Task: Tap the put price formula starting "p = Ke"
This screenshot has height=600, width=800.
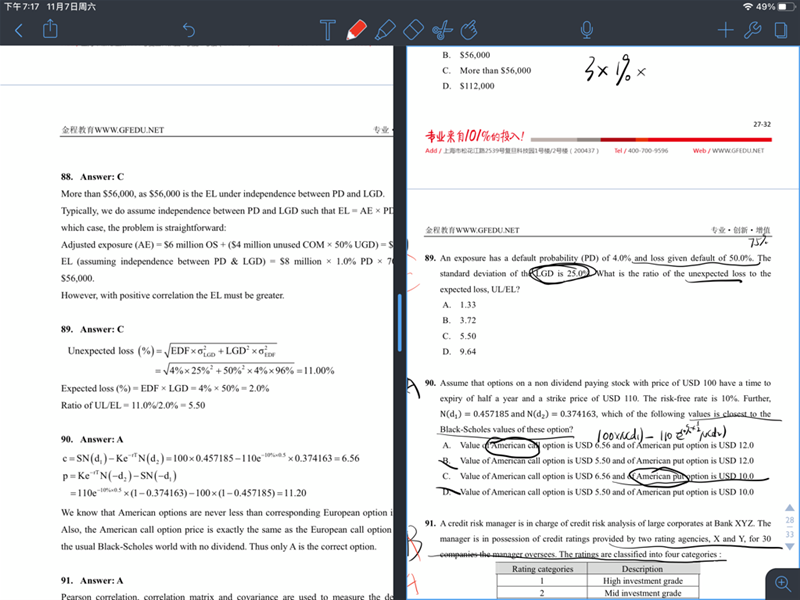Action: 184,484
